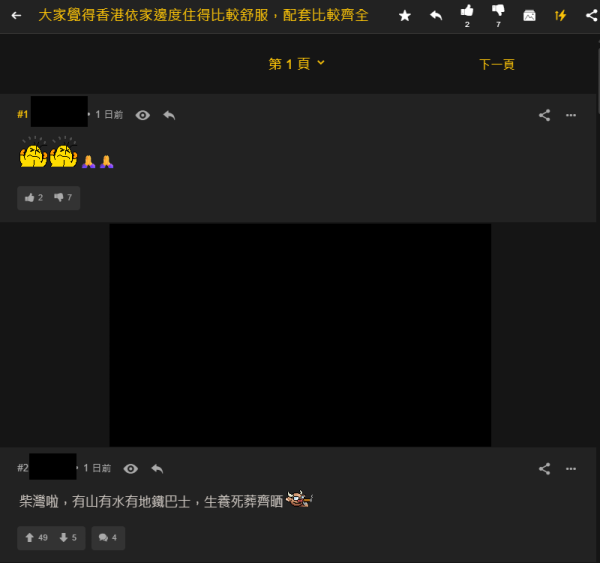
Task: Quote reply to post #1
Action: [169, 115]
